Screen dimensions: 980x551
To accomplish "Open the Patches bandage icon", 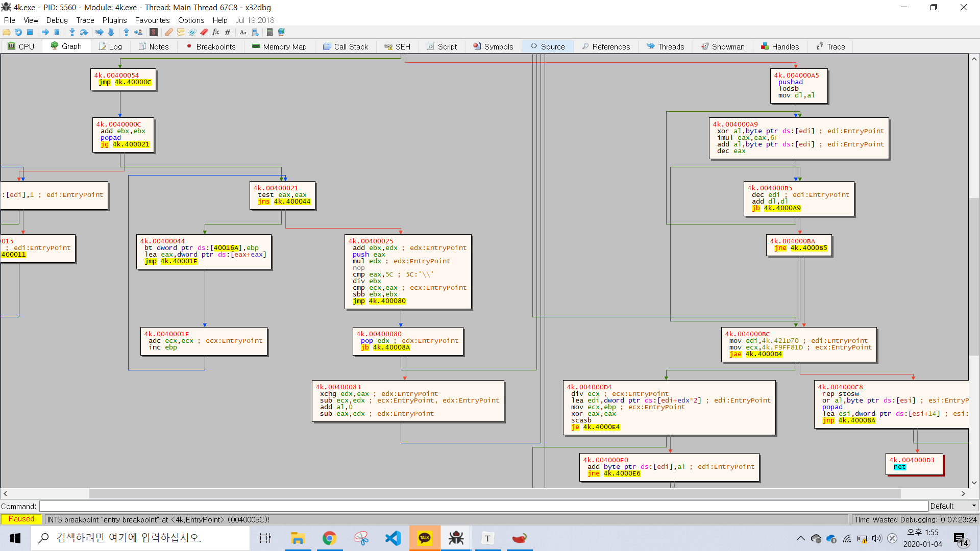I will [168, 32].
